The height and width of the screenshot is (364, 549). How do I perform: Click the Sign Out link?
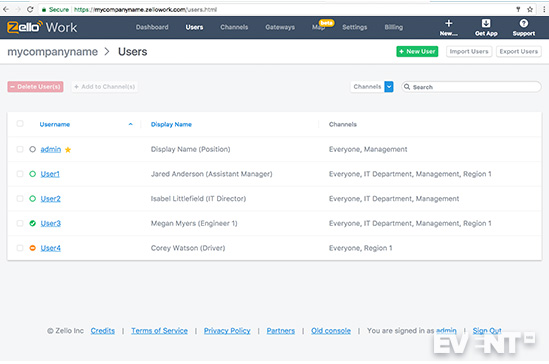487,331
